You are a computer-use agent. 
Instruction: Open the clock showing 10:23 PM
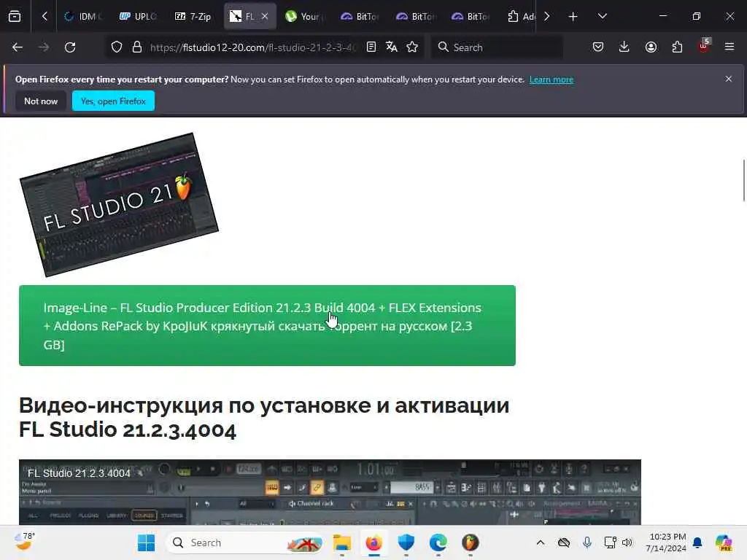667,542
